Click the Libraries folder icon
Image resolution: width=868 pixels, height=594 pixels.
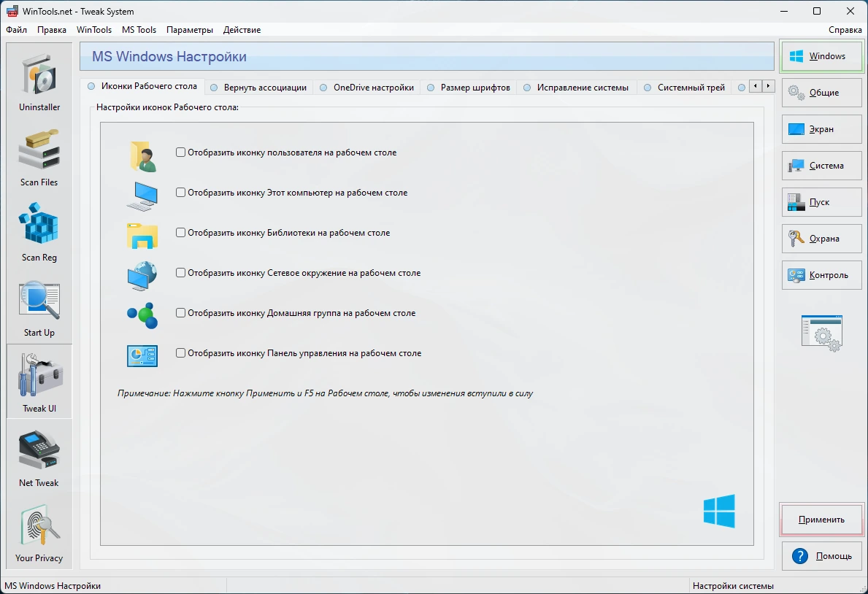142,236
